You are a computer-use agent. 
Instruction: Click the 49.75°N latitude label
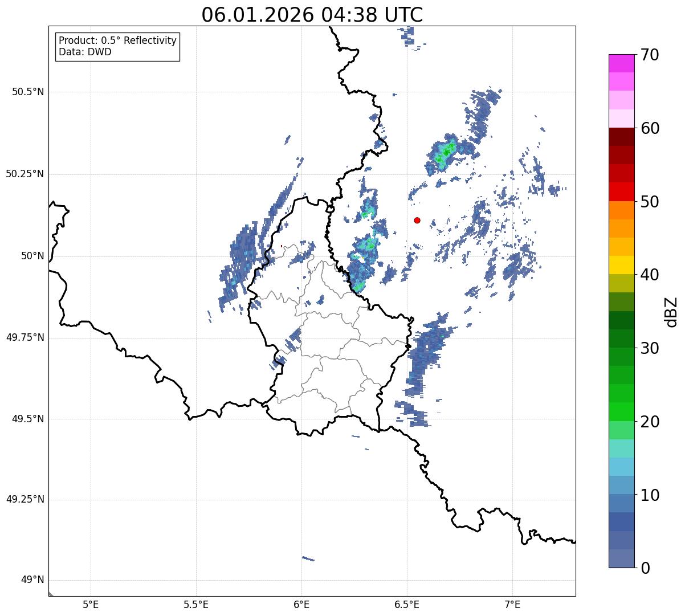[25, 337]
